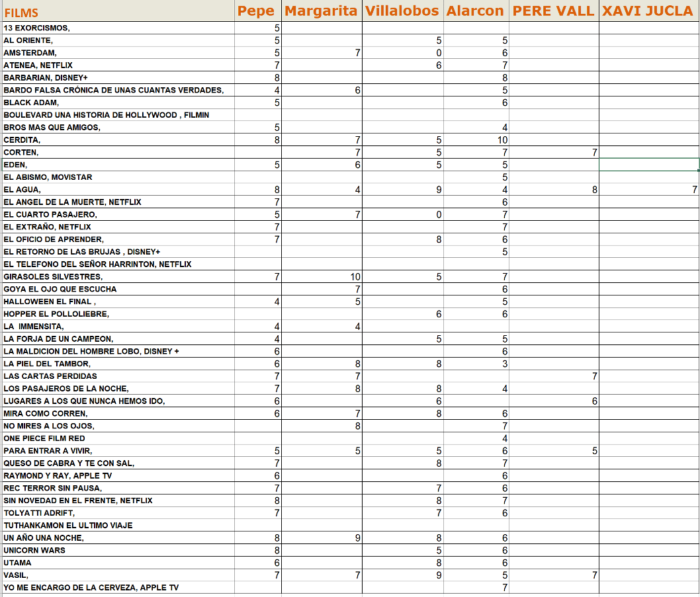This screenshot has width=700, height=597.
Task: Select the YO ME ENCARGO DE LA CERVEZA cell
Action: [x=118, y=588]
